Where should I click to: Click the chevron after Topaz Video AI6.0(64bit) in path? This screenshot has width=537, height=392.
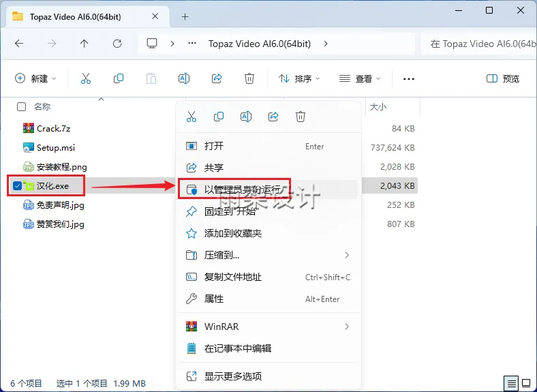[326, 44]
